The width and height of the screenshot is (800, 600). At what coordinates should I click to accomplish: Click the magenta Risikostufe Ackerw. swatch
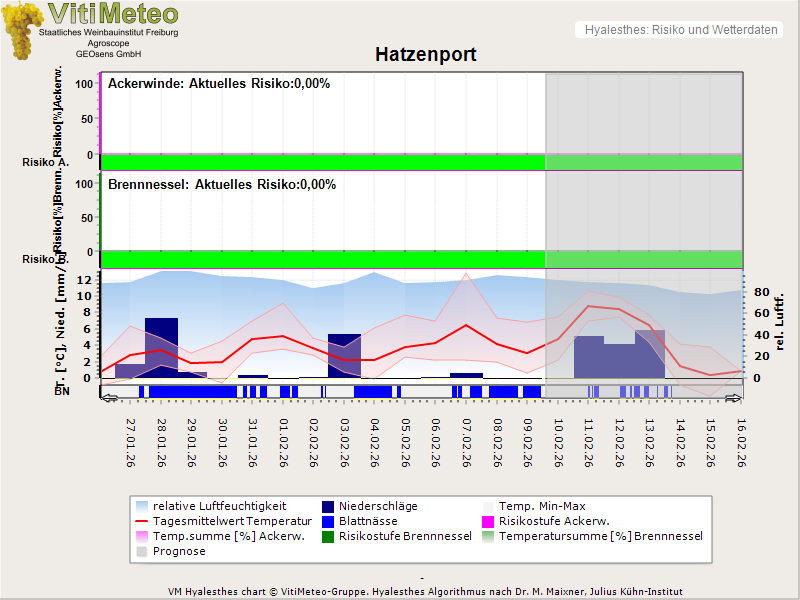(489, 521)
